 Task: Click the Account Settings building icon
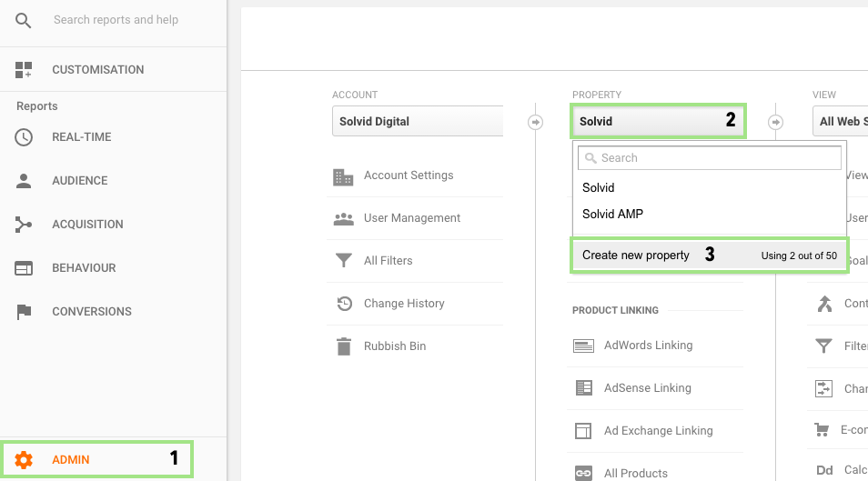pos(343,176)
